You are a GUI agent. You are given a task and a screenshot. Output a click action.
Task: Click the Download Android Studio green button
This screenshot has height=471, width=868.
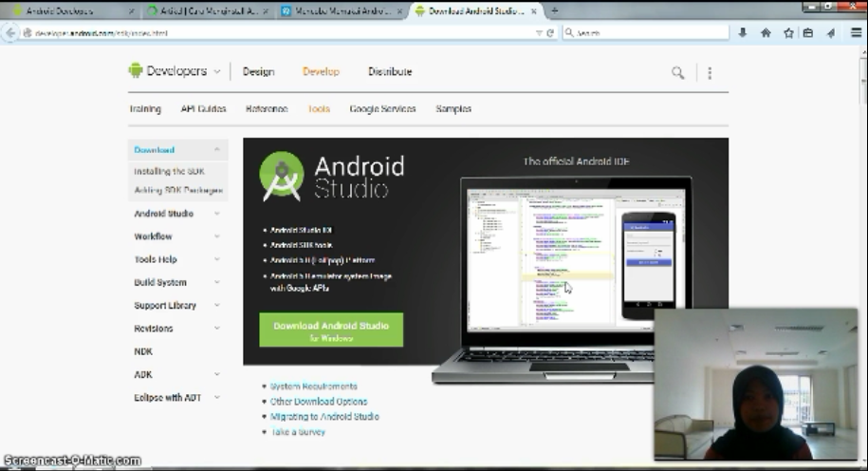click(x=331, y=330)
